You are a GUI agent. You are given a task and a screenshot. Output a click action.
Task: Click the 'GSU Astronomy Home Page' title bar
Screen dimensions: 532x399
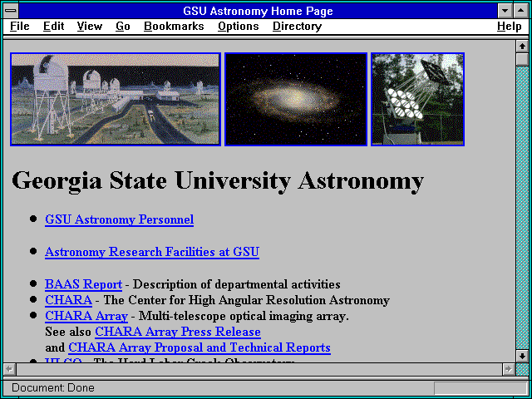pos(258,11)
